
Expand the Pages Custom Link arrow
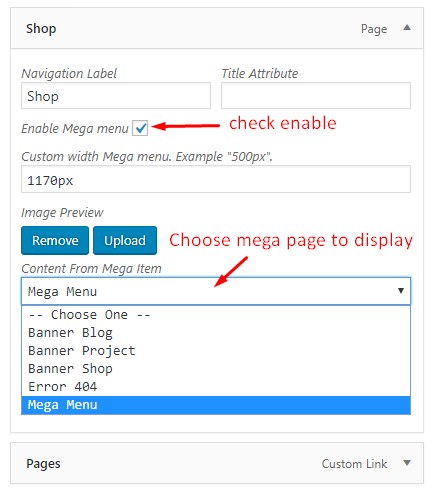click(407, 462)
